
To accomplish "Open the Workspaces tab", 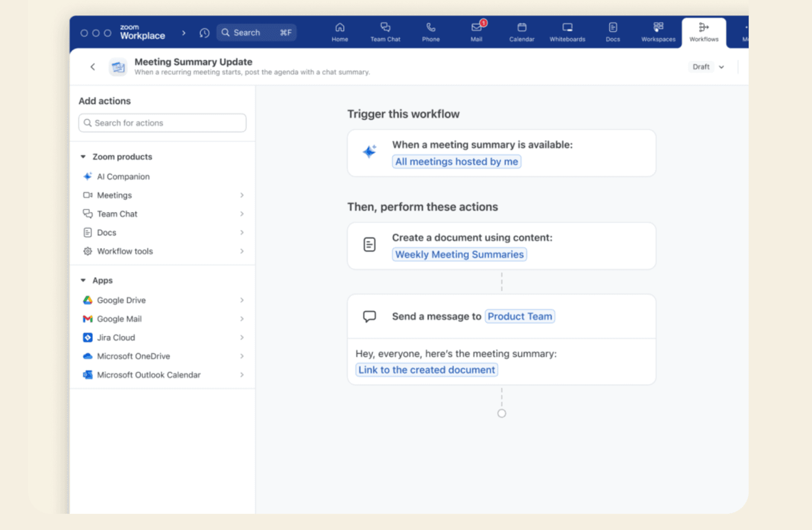I will point(658,32).
